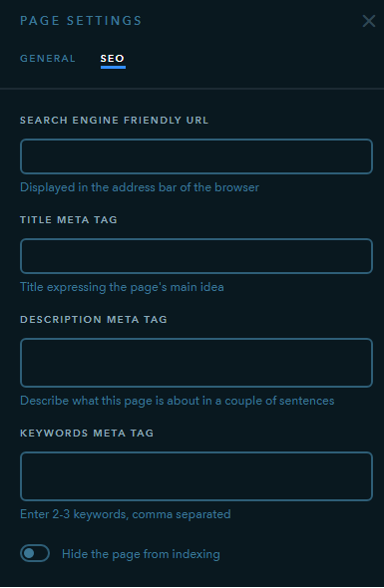Click the couple of sentences hint text
The width and height of the screenshot is (384, 588).
pyautogui.click(x=178, y=401)
